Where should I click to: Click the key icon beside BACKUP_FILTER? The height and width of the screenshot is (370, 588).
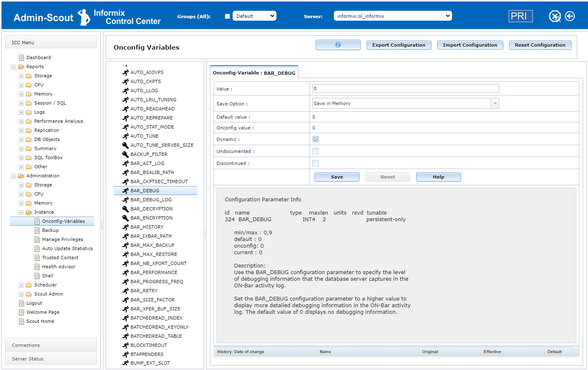tap(126, 154)
